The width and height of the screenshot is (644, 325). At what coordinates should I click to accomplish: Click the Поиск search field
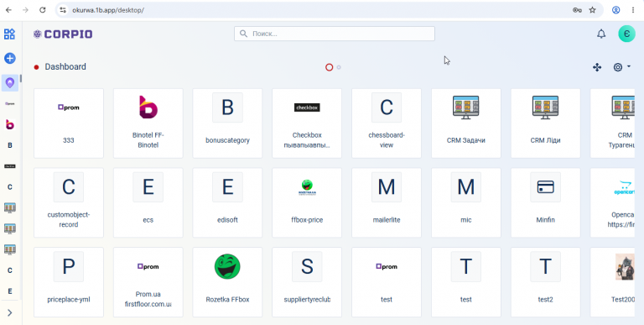click(335, 34)
